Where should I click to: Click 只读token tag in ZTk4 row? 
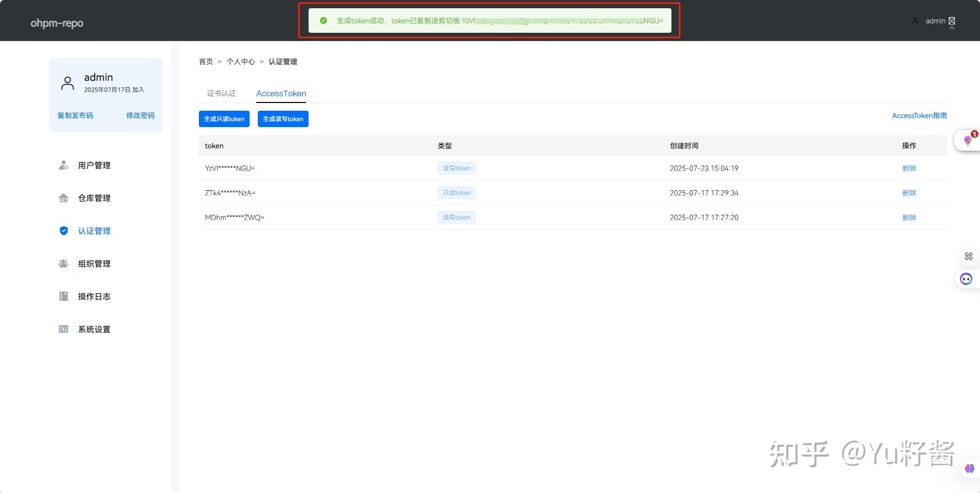pyautogui.click(x=457, y=193)
